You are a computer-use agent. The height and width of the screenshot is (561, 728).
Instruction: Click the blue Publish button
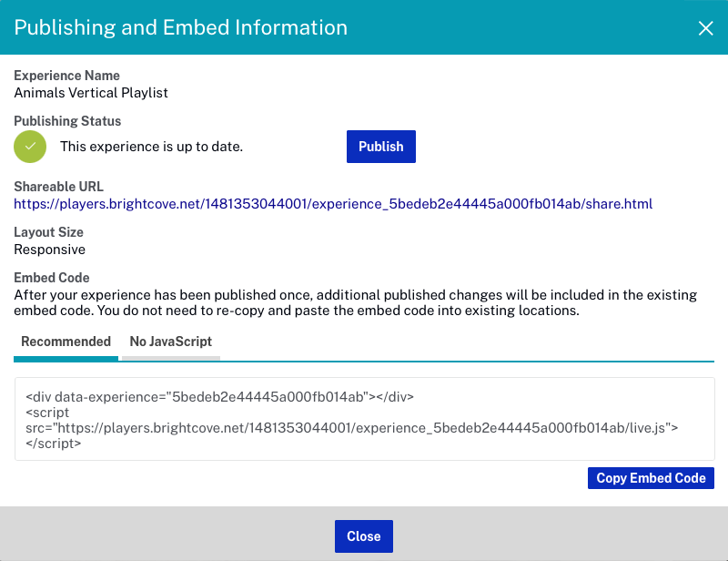pyautogui.click(x=380, y=147)
